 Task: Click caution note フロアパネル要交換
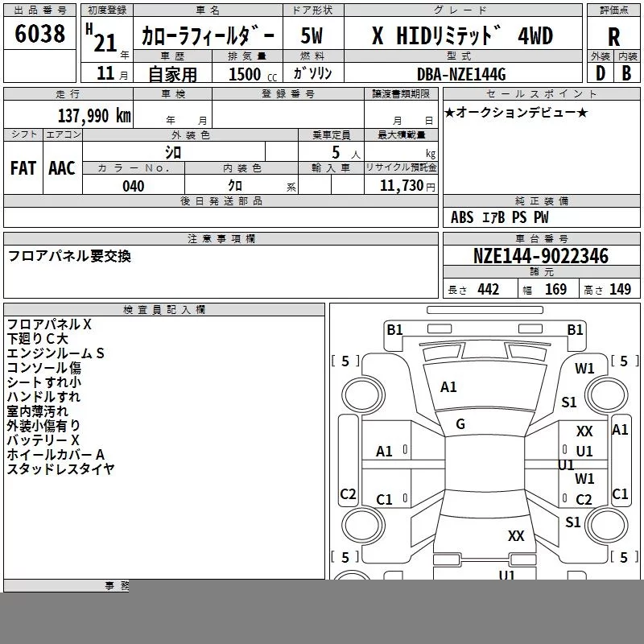[69, 256]
